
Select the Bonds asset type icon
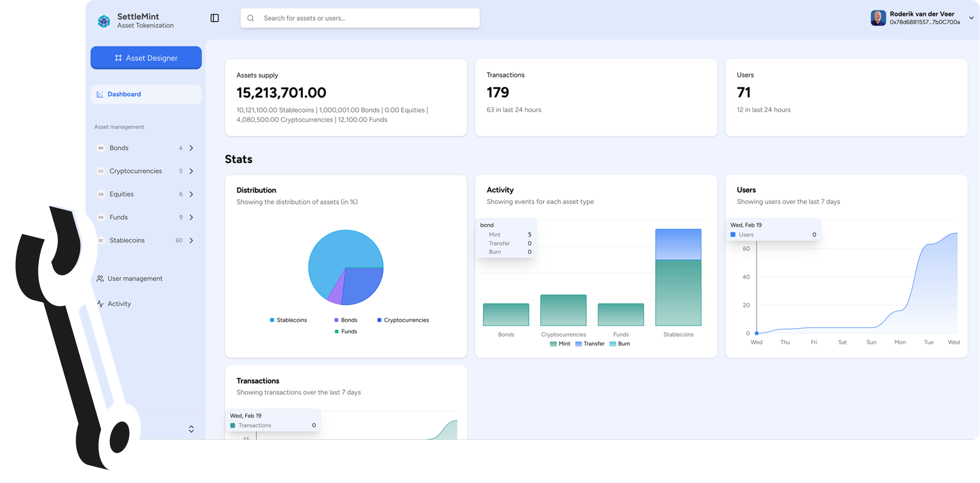(x=101, y=148)
